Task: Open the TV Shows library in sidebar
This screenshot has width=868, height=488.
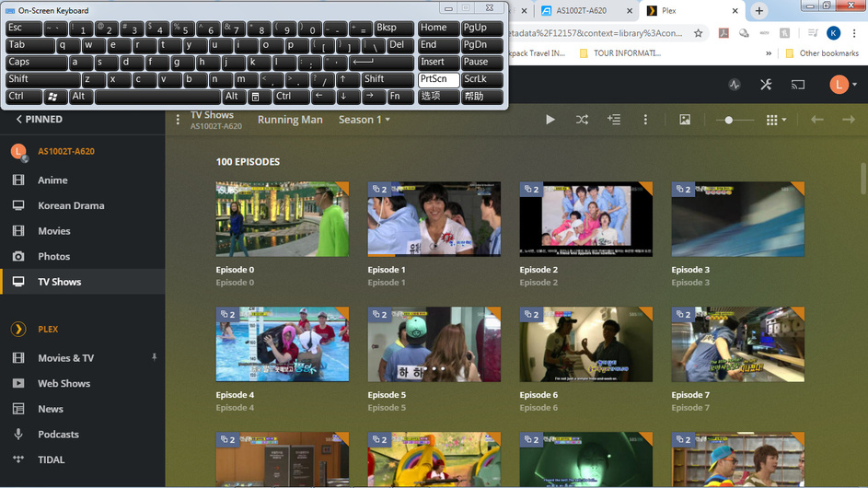Action: click(83, 282)
